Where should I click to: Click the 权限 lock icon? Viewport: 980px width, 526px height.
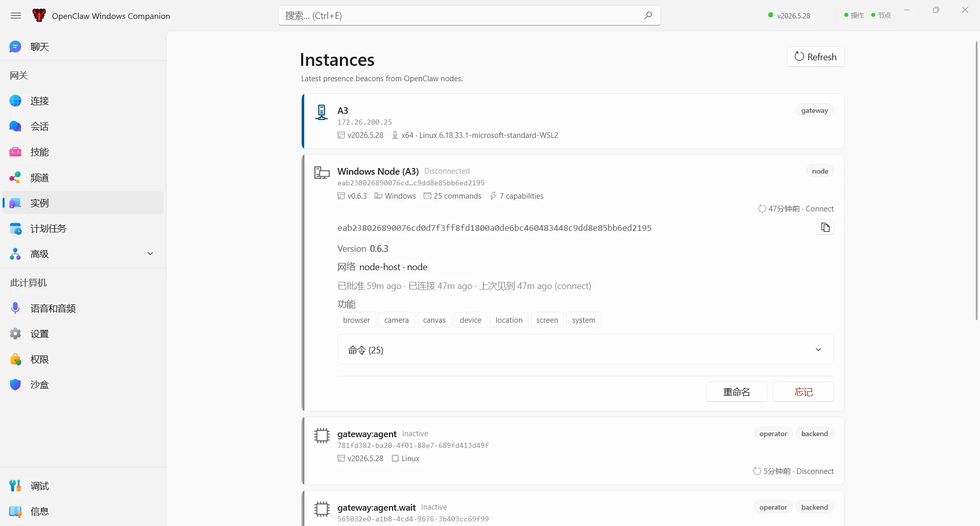pos(16,360)
